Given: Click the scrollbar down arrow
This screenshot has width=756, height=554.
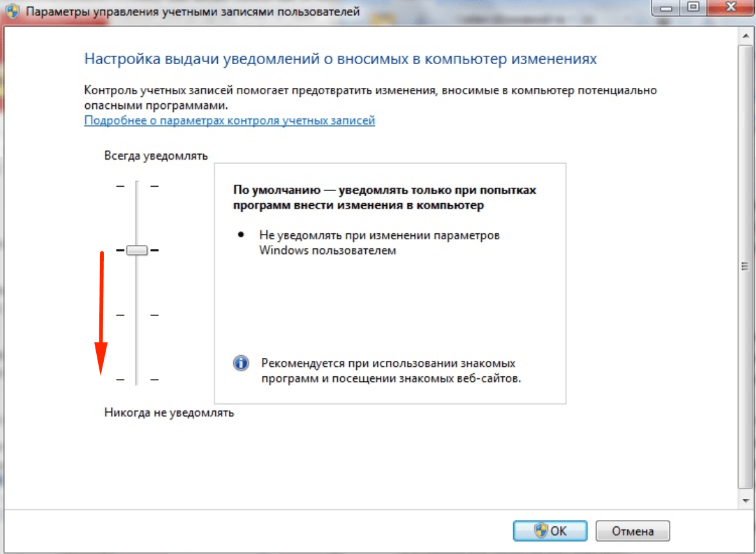Looking at the screenshot, I should 745,500.
